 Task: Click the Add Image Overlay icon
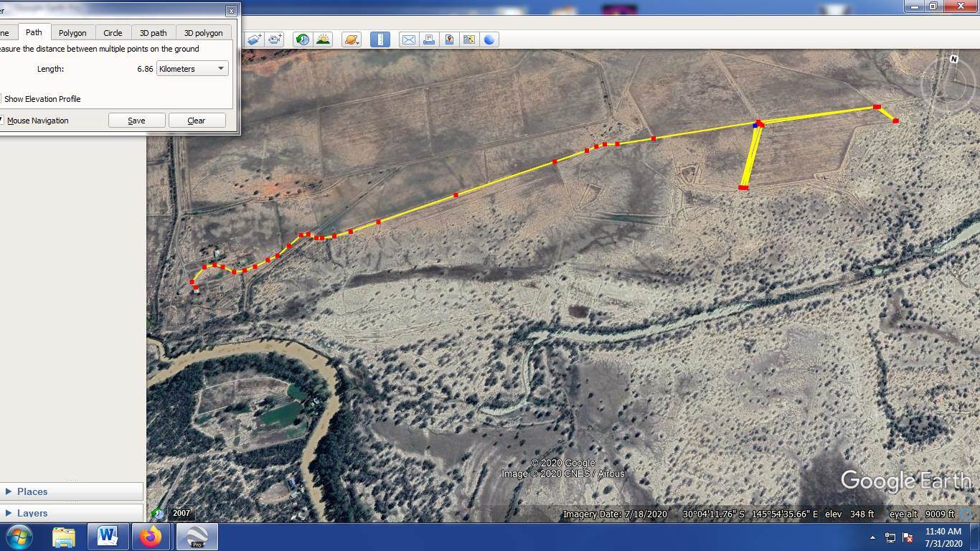click(255, 39)
